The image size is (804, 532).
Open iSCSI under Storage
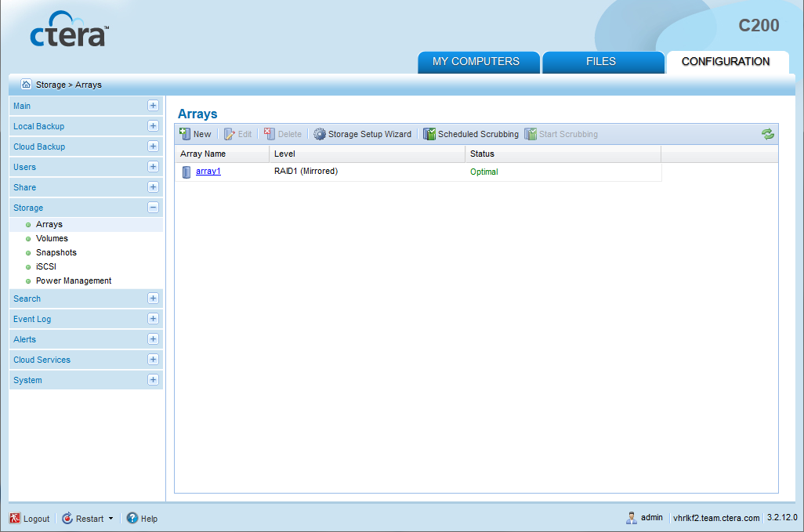pyautogui.click(x=46, y=266)
